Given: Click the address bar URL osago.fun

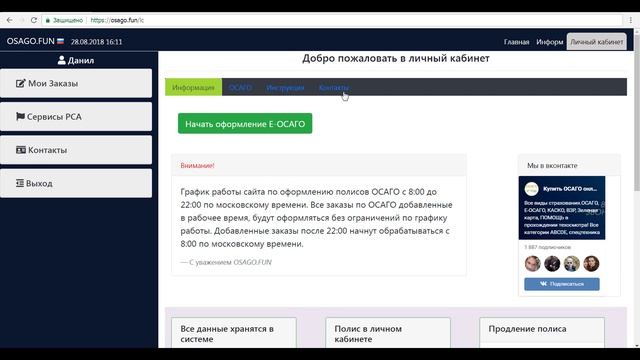Looking at the screenshot, I should [117, 20].
